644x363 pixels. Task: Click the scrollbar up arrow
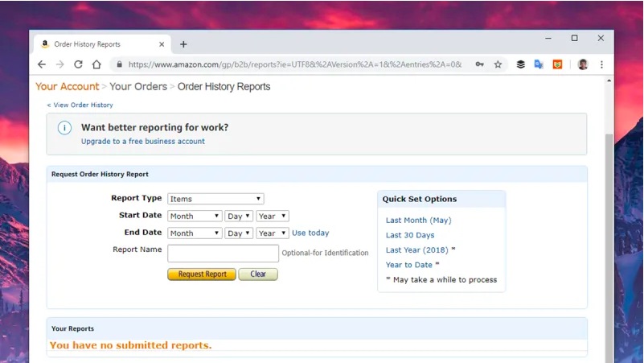[x=609, y=80]
